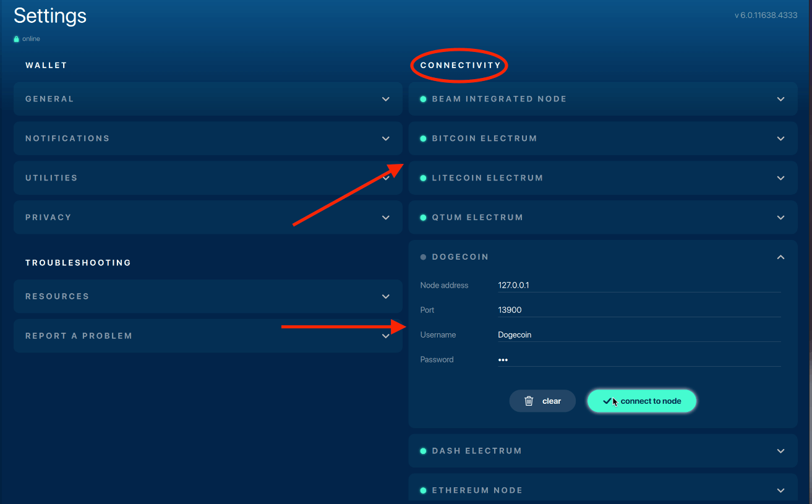Click the Bitcoin Electrum status indicator dot
Screen dimensions: 812x504
pyautogui.click(x=423, y=138)
